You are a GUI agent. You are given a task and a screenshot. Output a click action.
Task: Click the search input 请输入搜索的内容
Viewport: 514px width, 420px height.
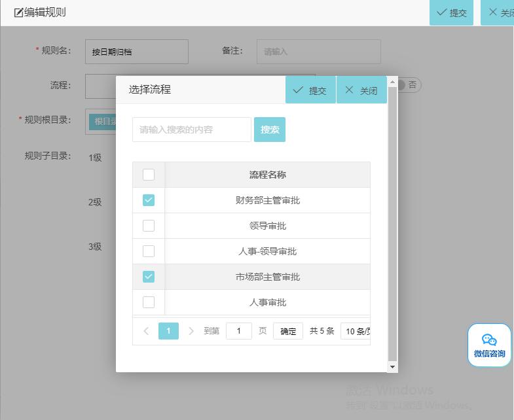click(192, 130)
